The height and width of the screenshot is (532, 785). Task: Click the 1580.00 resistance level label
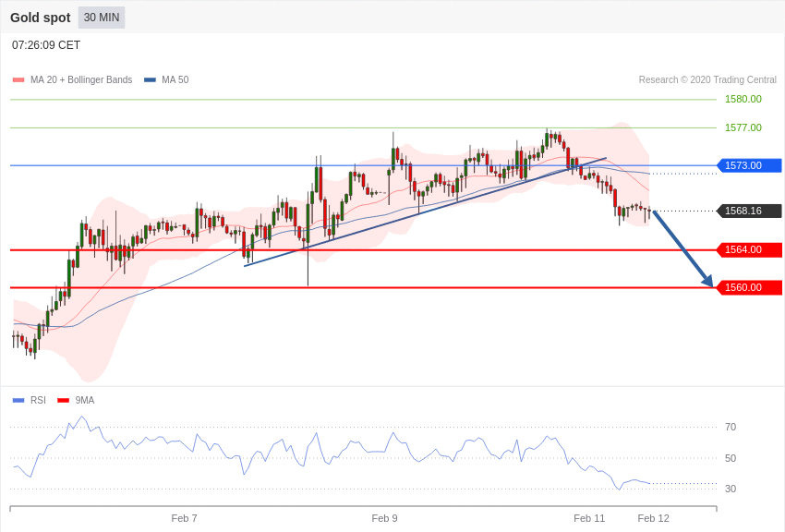[743, 99]
